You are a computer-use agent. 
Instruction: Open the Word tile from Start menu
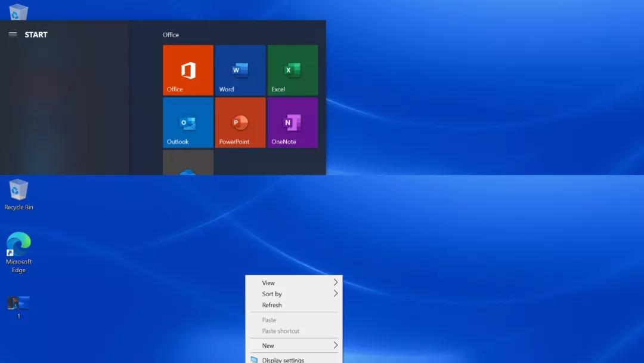coord(240,69)
